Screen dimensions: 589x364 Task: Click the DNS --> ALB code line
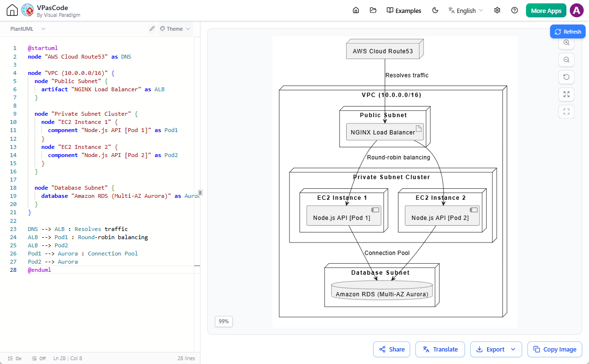tap(78, 229)
